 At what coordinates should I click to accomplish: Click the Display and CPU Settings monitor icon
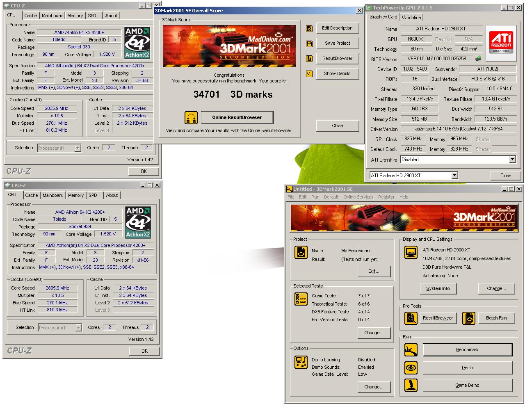point(411,252)
